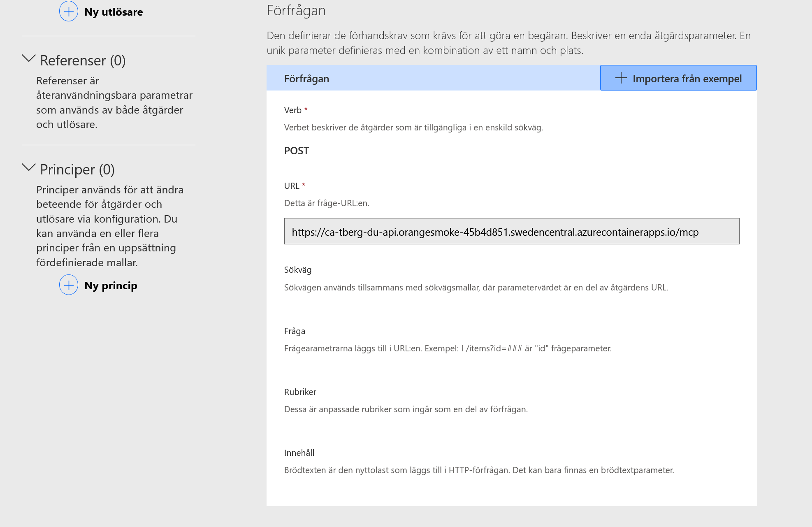Collapse the Principer section chevron
Viewport: 812px width, 527px height.
click(29, 168)
